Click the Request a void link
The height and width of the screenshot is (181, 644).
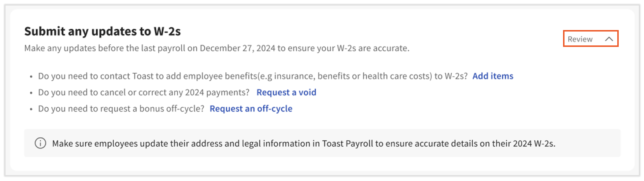point(286,92)
